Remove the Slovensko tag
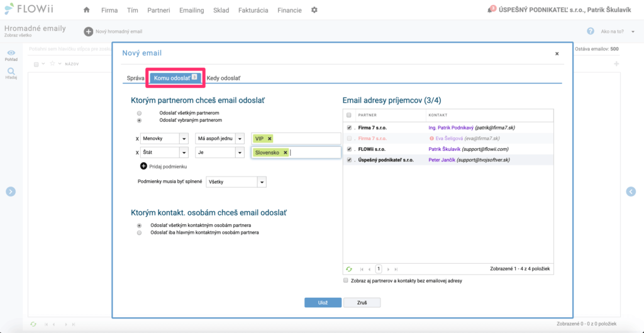The height and width of the screenshot is (333, 644). click(x=285, y=153)
